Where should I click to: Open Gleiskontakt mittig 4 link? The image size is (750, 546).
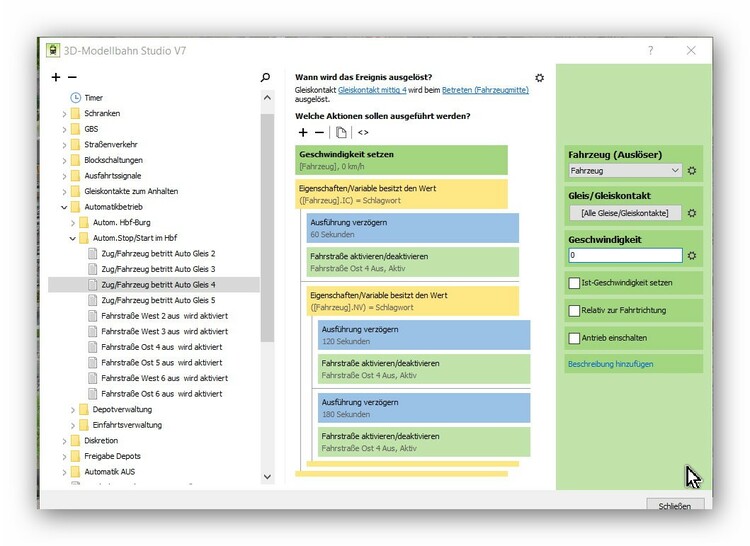(x=372, y=90)
